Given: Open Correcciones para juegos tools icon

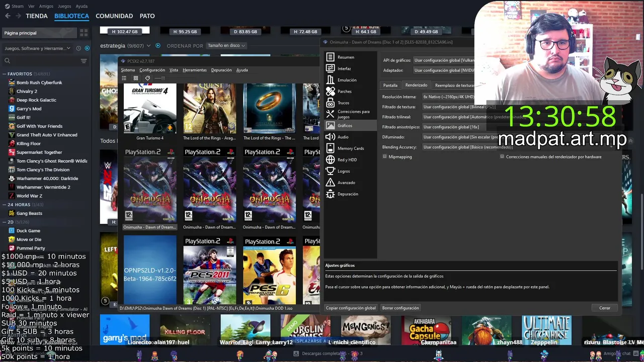Looking at the screenshot, I should (330, 114).
